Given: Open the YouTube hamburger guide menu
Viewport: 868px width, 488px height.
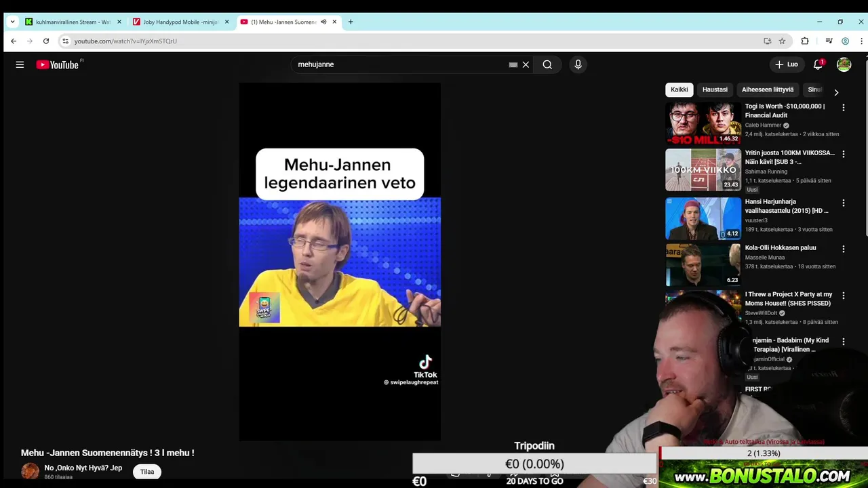Looking at the screenshot, I should coord(20,64).
